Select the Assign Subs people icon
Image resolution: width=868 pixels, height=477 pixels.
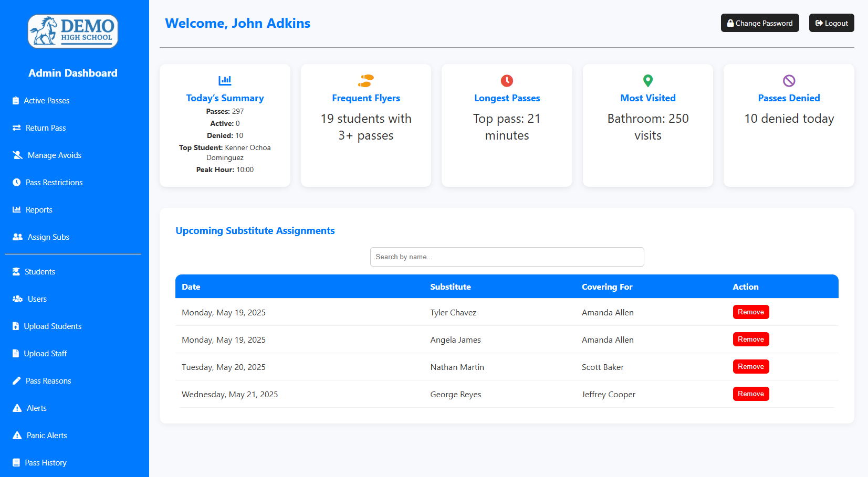(16, 237)
